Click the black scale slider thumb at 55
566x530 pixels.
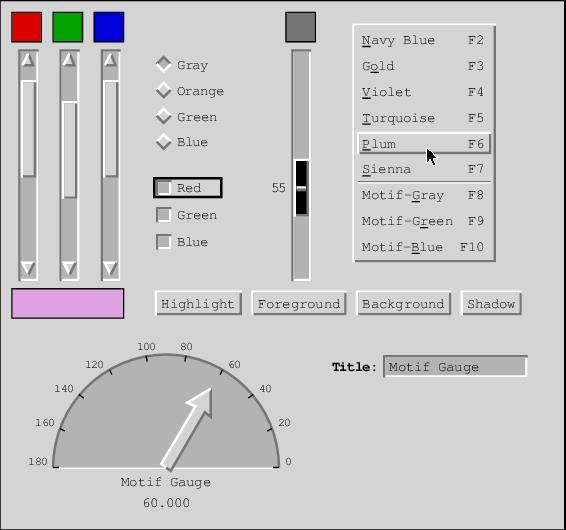click(302, 188)
